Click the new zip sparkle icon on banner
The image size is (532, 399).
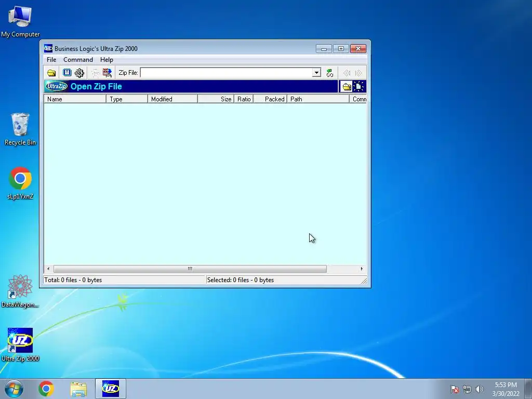point(359,87)
